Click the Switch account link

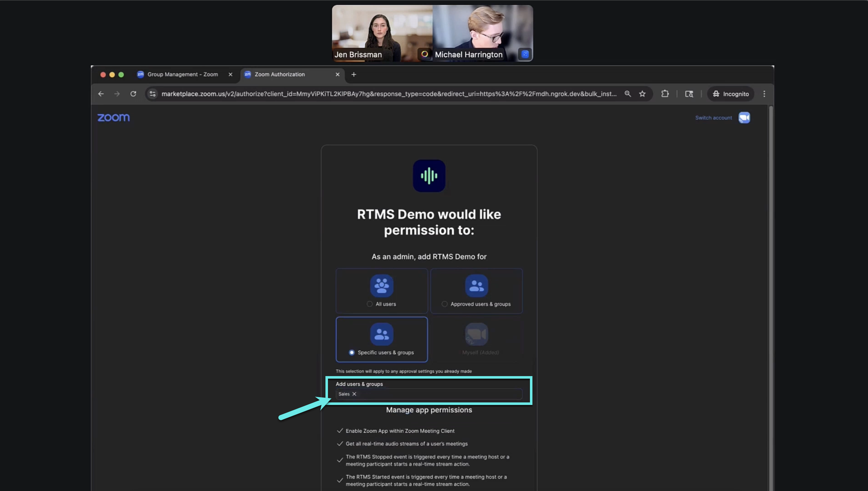[x=713, y=118]
